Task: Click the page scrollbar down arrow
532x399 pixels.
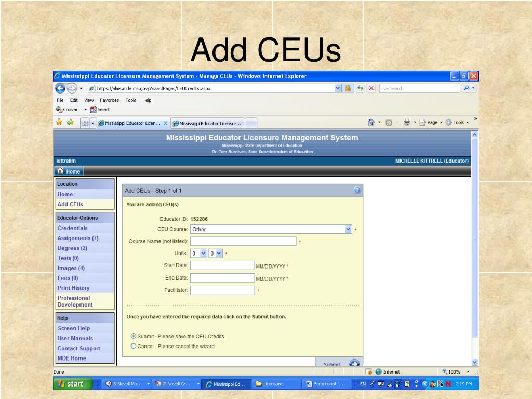Action: click(x=475, y=362)
